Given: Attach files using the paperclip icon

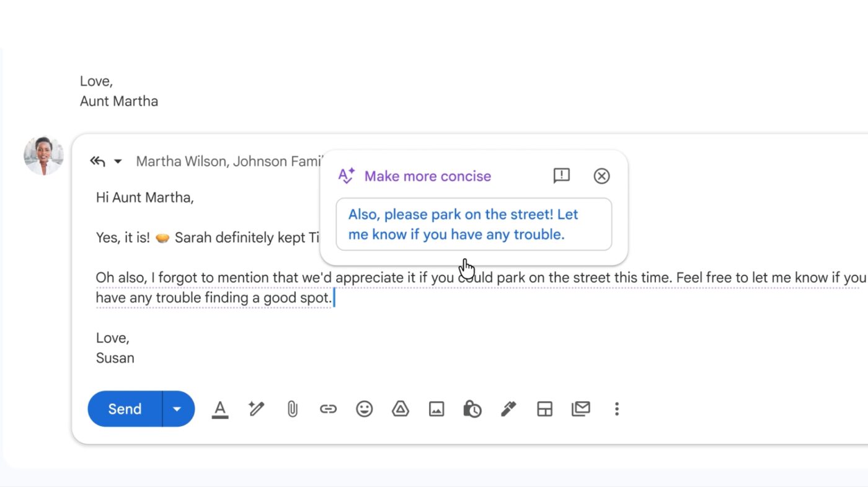Looking at the screenshot, I should [292, 408].
